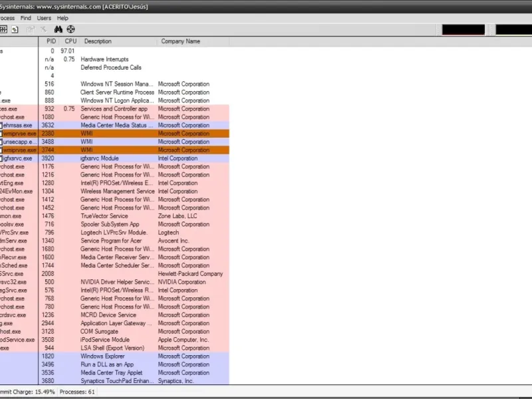
Task: Click the Hardware Interrupts description
Action: coord(104,59)
